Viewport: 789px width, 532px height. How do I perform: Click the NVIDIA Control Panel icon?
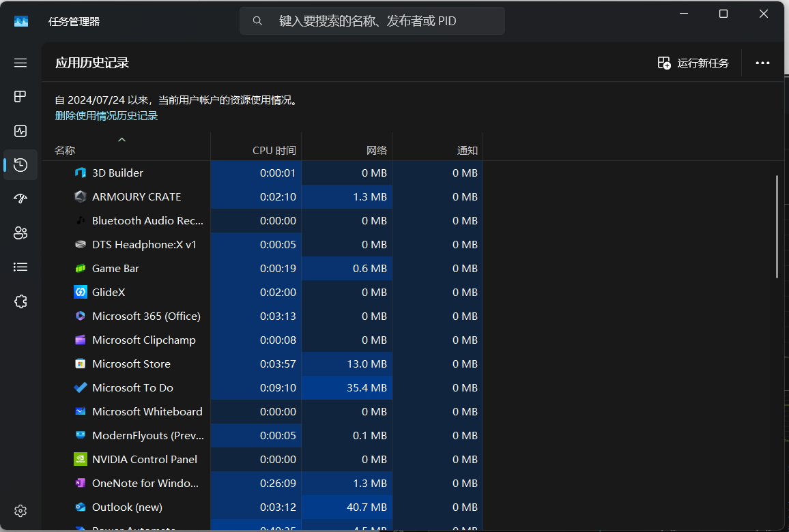tap(81, 459)
